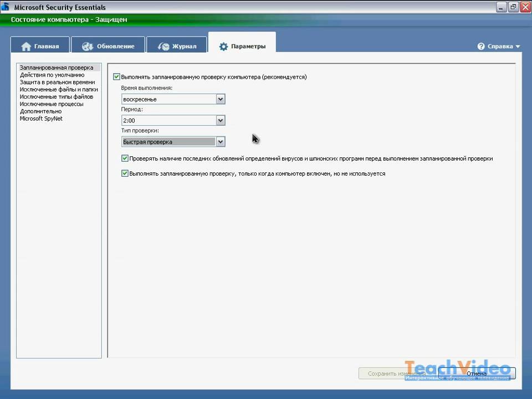The width and height of the screenshot is (532, 399).
Task: Open the Справка help menu
Action: pos(498,47)
